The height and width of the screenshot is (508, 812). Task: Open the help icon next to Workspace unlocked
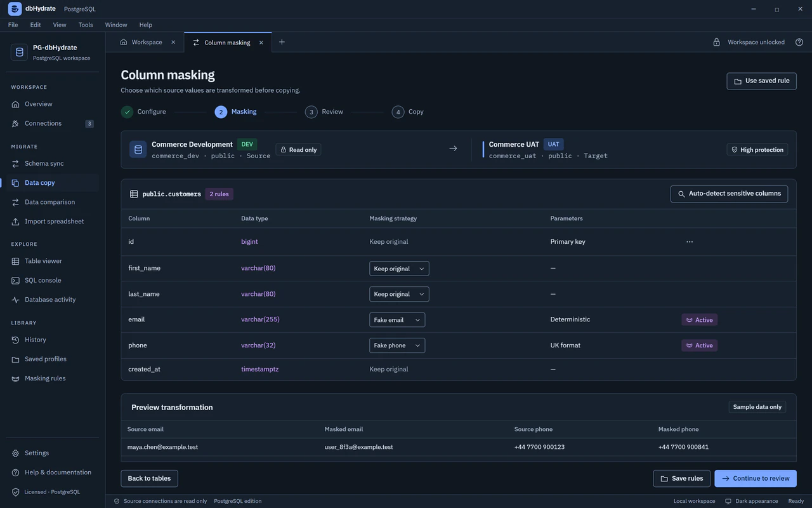799,42
